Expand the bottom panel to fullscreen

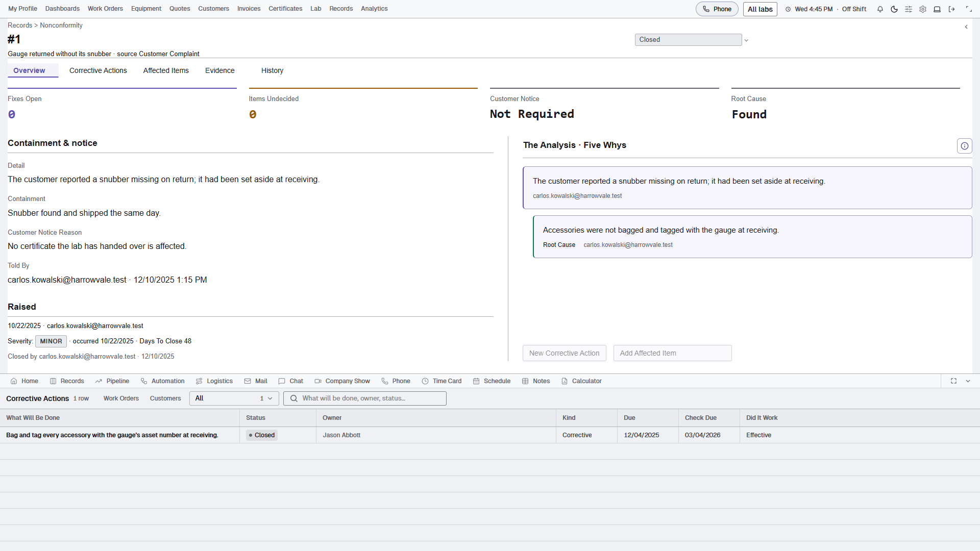pyautogui.click(x=953, y=381)
